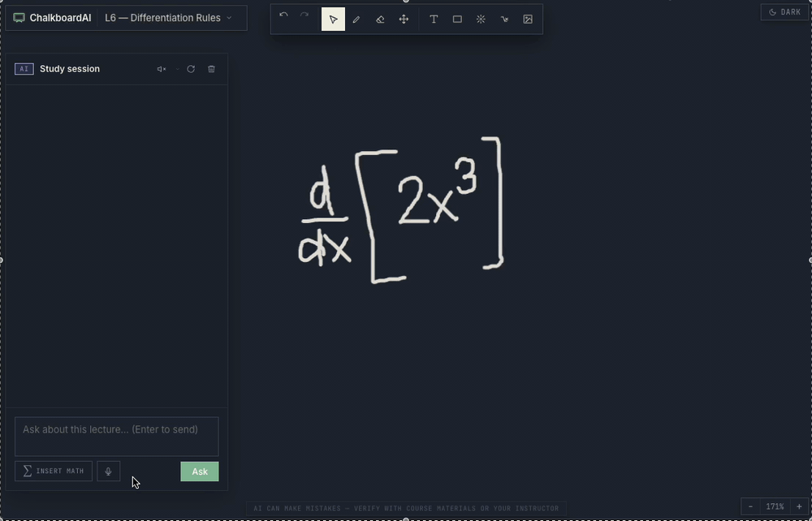The image size is (812, 521).
Task: Undo the last whiteboard action
Action: click(283, 15)
